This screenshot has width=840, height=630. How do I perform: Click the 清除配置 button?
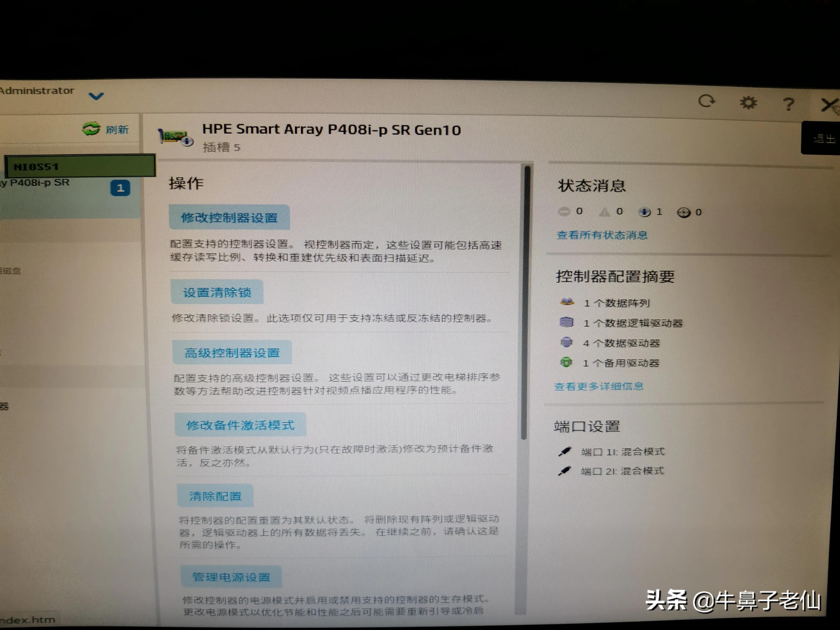[215, 496]
